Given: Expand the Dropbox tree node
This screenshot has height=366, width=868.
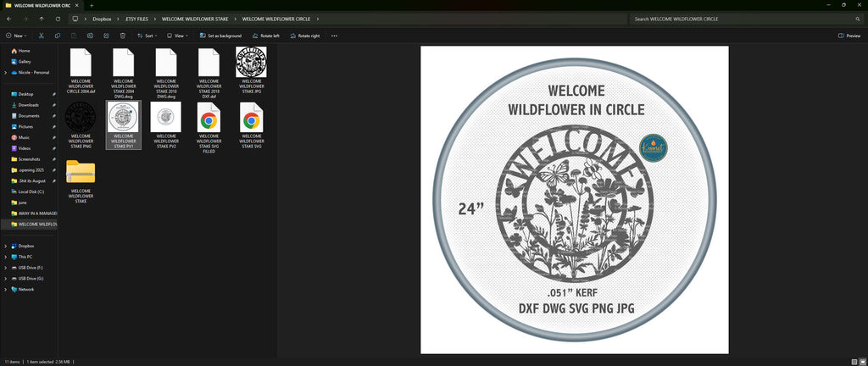Looking at the screenshot, I should [x=6, y=246].
